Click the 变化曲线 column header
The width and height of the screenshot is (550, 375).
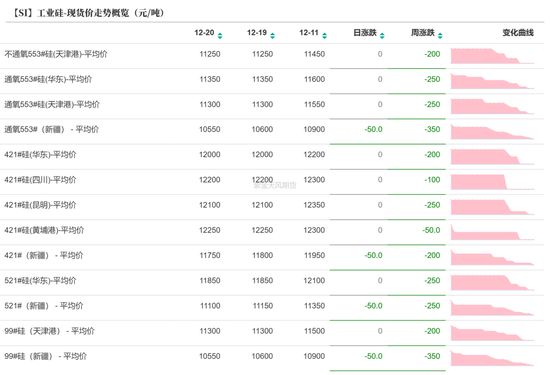pyautogui.click(x=518, y=33)
